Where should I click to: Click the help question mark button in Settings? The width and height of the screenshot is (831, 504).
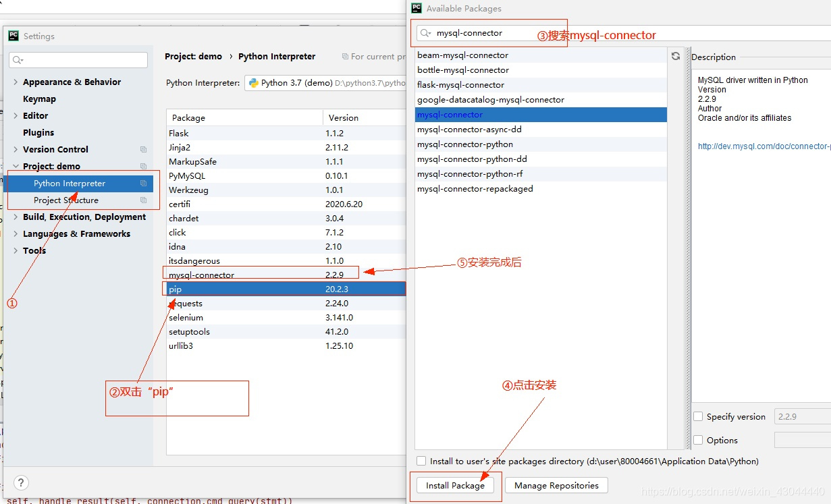click(x=21, y=483)
